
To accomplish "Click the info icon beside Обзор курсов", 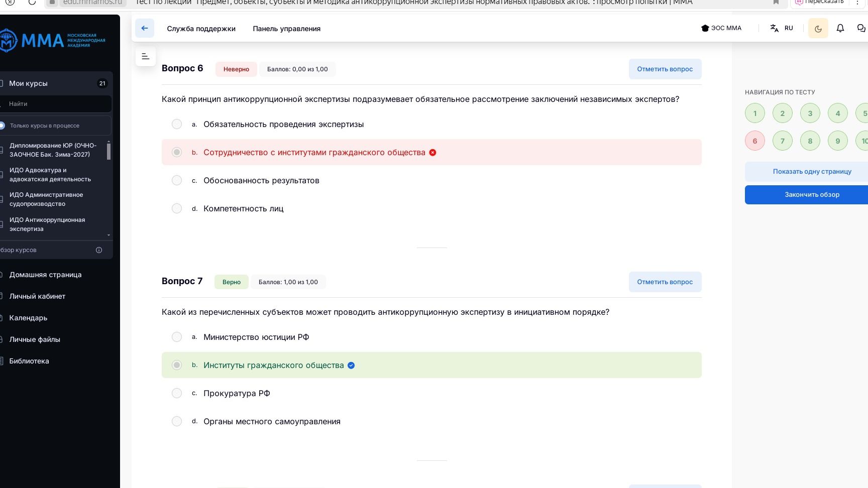I will click(99, 250).
